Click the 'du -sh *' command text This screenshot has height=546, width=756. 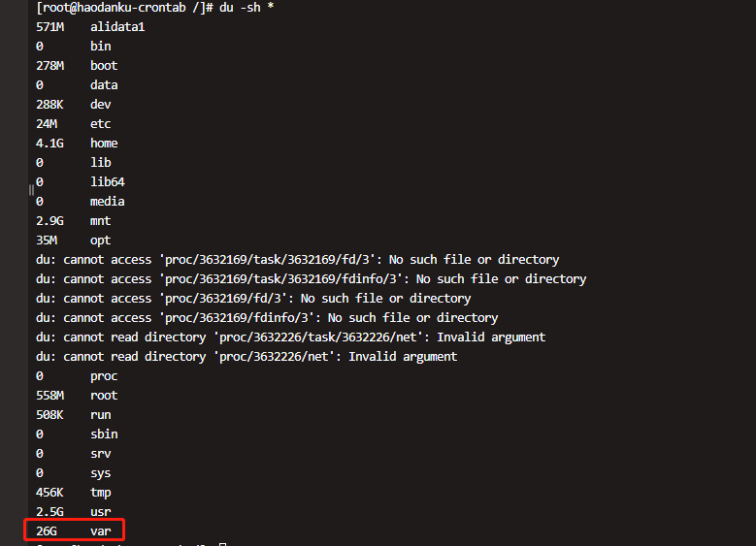(247, 8)
